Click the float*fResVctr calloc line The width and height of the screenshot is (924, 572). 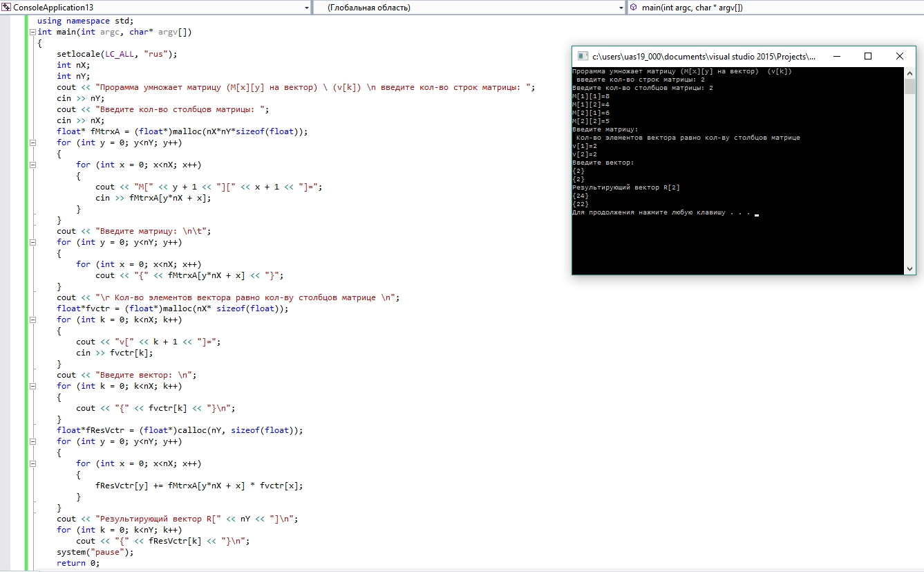pos(180,430)
